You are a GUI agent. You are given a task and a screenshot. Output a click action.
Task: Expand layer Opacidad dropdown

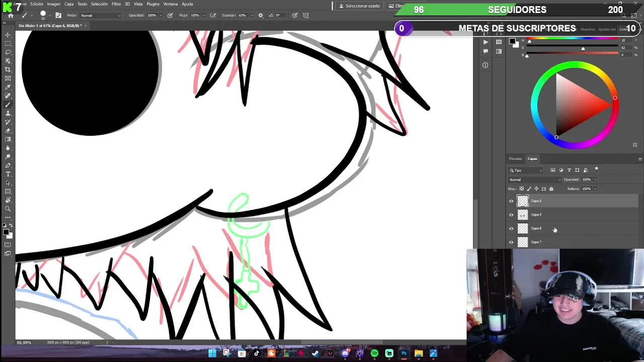click(x=595, y=179)
